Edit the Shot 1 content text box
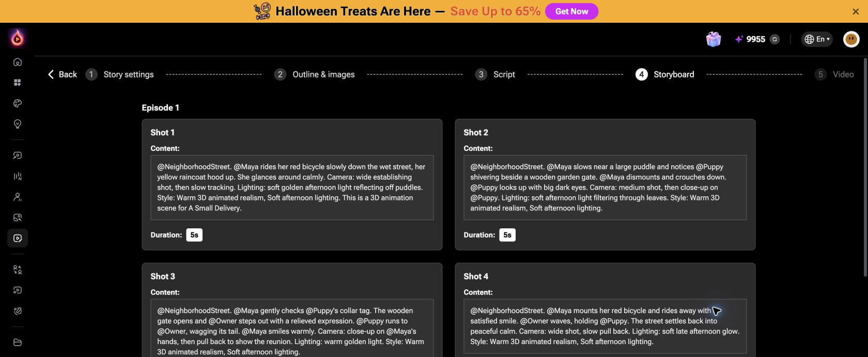The width and height of the screenshot is (868, 357). click(292, 188)
